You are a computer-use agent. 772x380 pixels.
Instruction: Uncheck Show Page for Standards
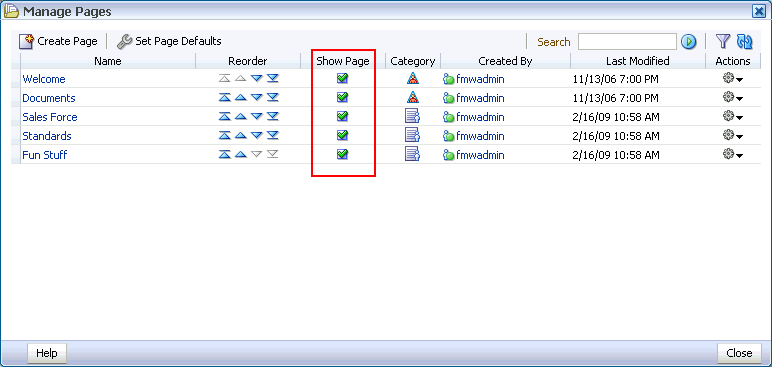(x=343, y=135)
